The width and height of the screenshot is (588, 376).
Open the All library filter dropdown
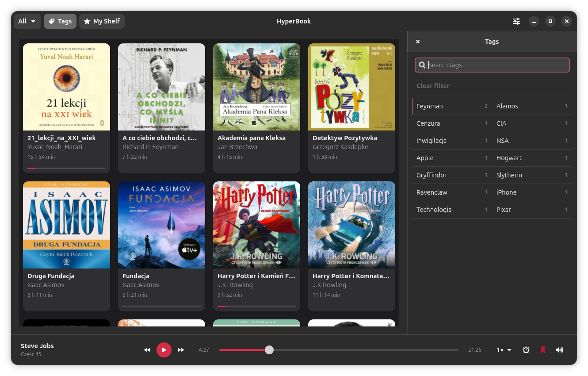coord(27,21)
